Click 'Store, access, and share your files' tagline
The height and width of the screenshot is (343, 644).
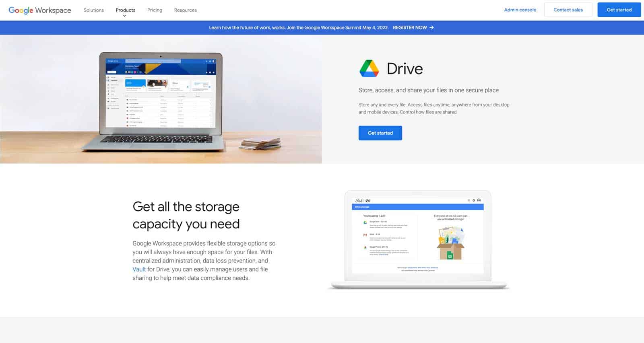[x=429, y=90]
